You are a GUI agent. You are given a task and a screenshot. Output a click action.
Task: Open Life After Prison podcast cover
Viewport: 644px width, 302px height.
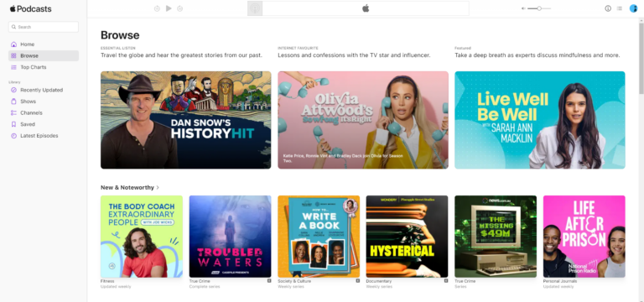(584, 237)
